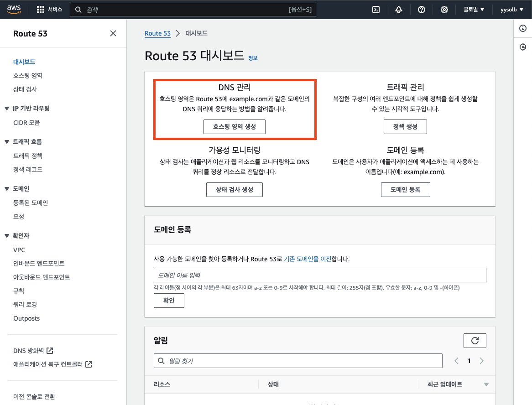The width and height of the screenshot is (532, 405).
Task: Open 상태 검사 in the sidebar
Action: pos(25,89)
